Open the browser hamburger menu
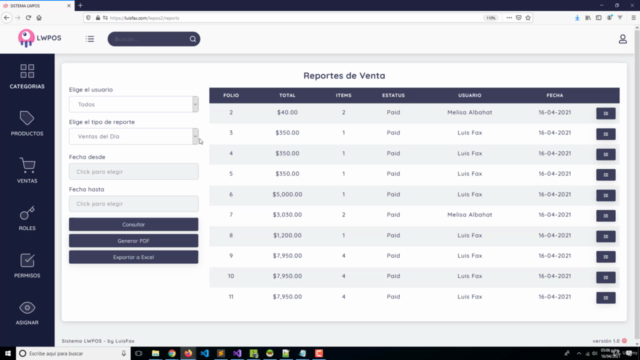This screenshot has width=640, height=360. pyautogui.click(x=633, y=18)
